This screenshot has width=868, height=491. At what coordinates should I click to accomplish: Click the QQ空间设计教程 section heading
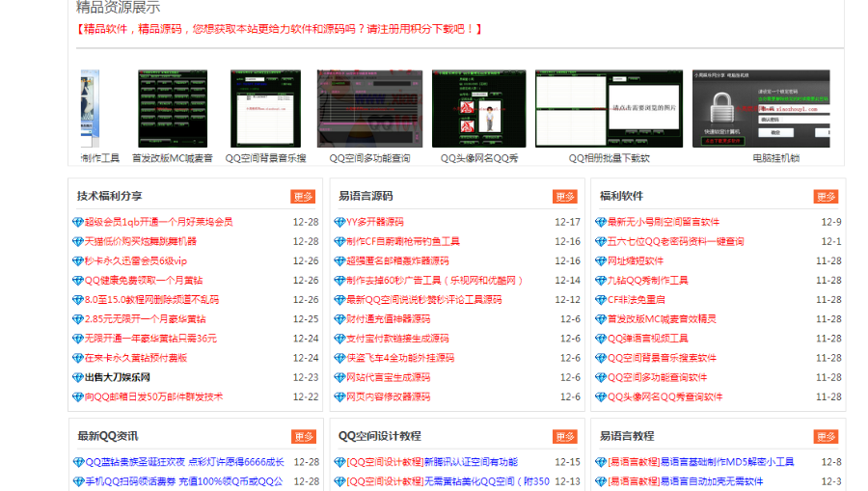[x=380, y=436]
